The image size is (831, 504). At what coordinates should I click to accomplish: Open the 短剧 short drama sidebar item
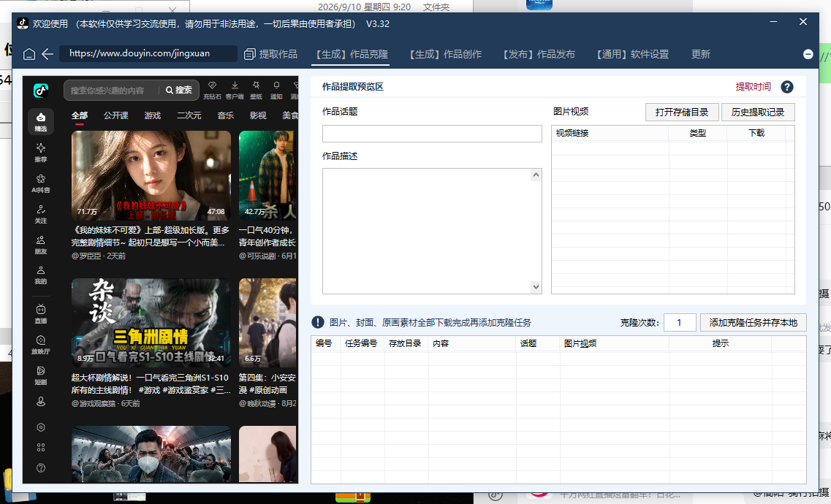pos(41,375)
